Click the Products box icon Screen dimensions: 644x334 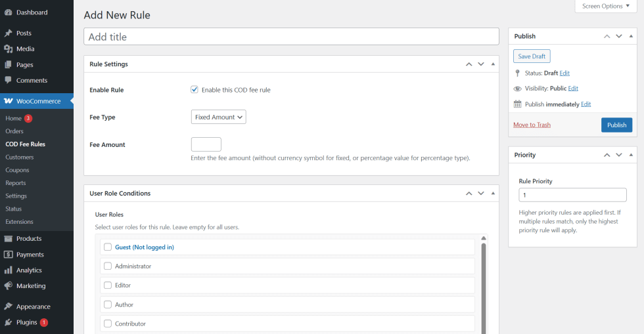click(x=8, y=239)
